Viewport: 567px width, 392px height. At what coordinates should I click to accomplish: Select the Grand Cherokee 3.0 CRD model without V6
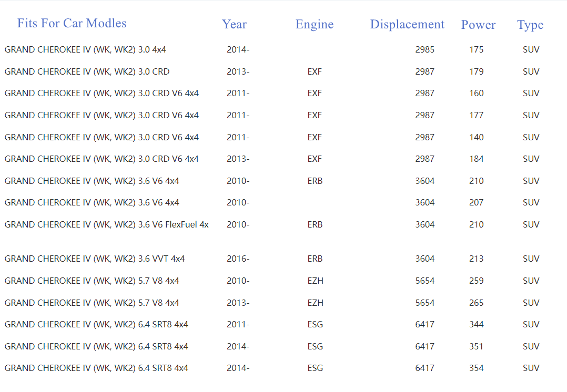point(87,71)
